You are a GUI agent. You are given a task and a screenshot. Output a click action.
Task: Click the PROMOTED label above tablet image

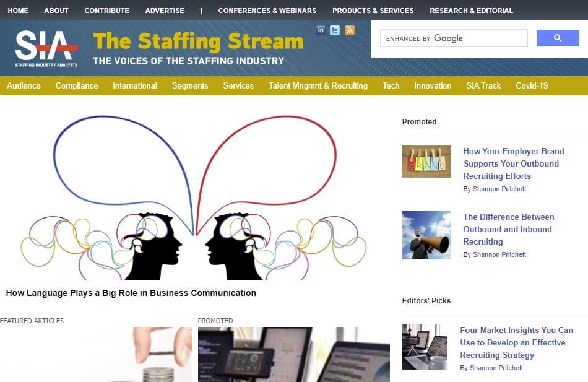pyautogui.click(x=215, y=321)
